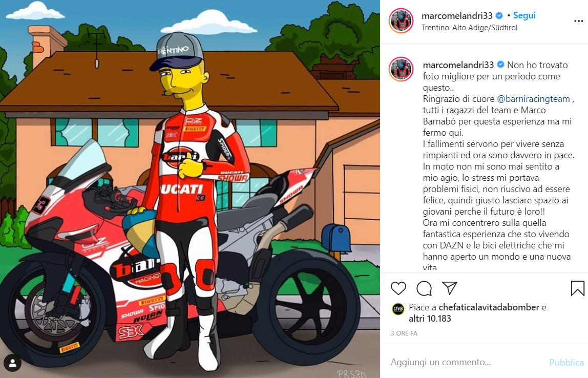588x378 pixels.
Task: Follow the account with Segui
Action: (524, 15)
